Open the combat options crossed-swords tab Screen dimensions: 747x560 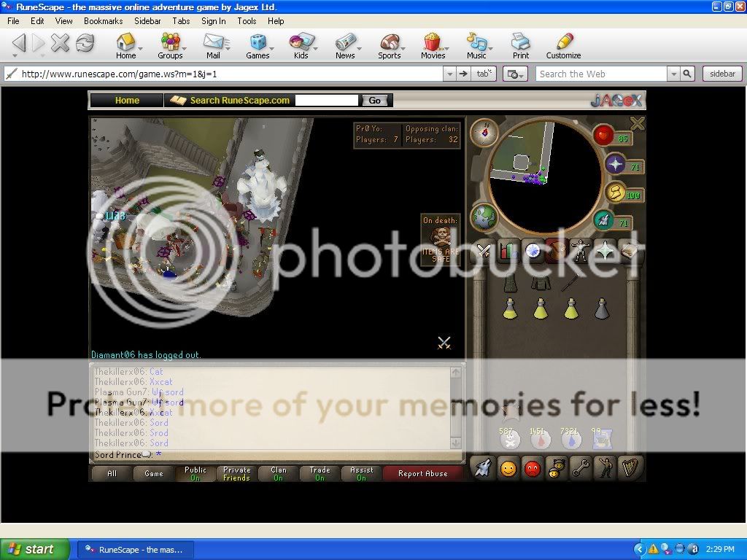[x=484, y=251]
